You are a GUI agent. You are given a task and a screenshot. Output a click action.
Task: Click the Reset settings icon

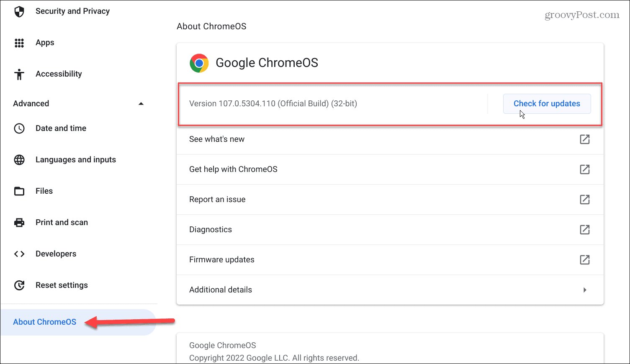pyautogui.click(x=19, y=285)
